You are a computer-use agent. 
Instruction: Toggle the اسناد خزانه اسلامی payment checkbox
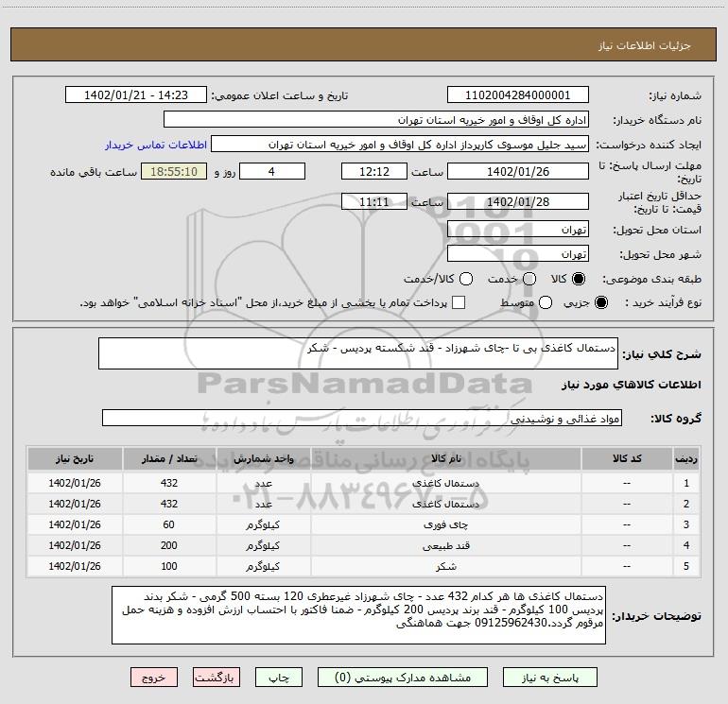point(459,302)
